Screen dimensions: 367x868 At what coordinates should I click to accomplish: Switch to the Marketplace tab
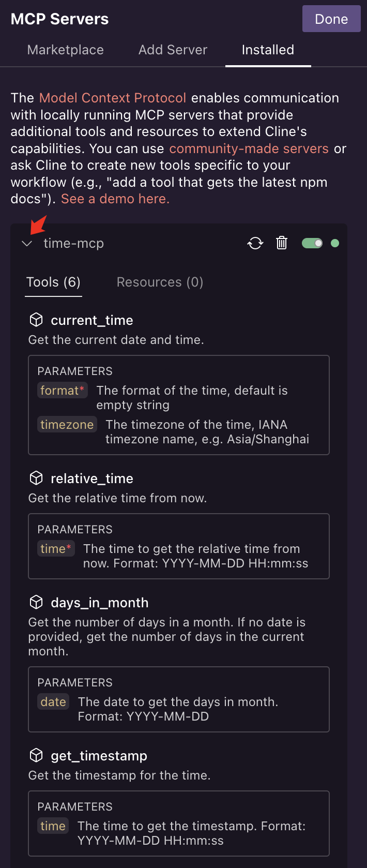coord(66,50)
